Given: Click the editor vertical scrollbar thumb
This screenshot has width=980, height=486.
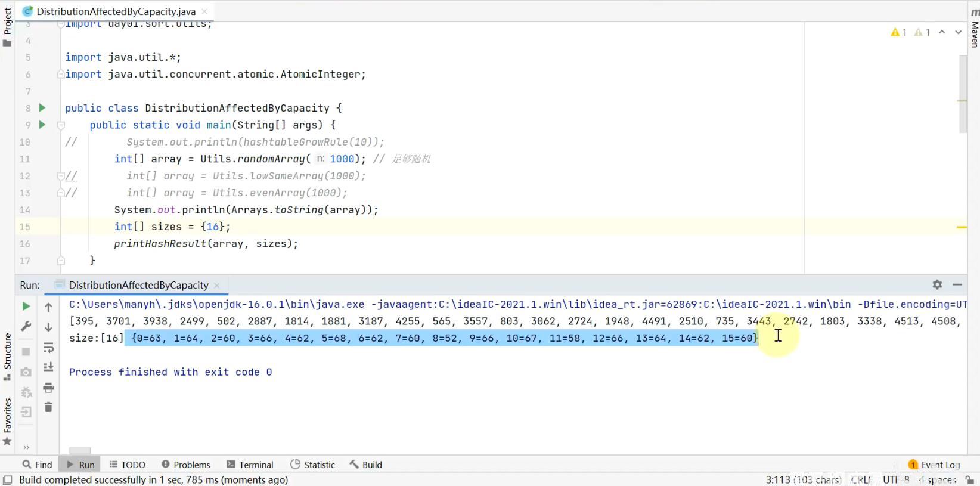Looking at the screenshot, I should click(963, 94).
